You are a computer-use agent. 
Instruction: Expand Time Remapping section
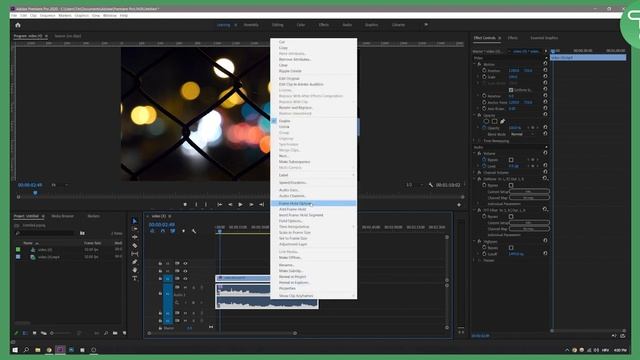tap(474, 141)
